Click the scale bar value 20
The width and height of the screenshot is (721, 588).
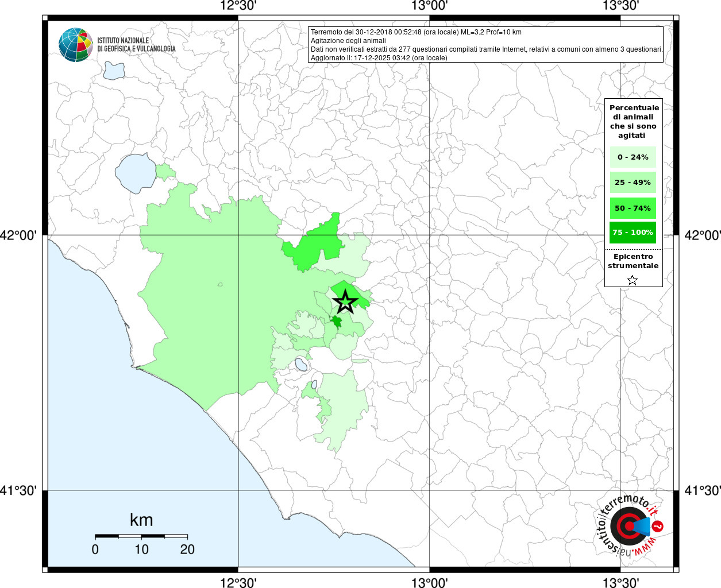point(187,550)
